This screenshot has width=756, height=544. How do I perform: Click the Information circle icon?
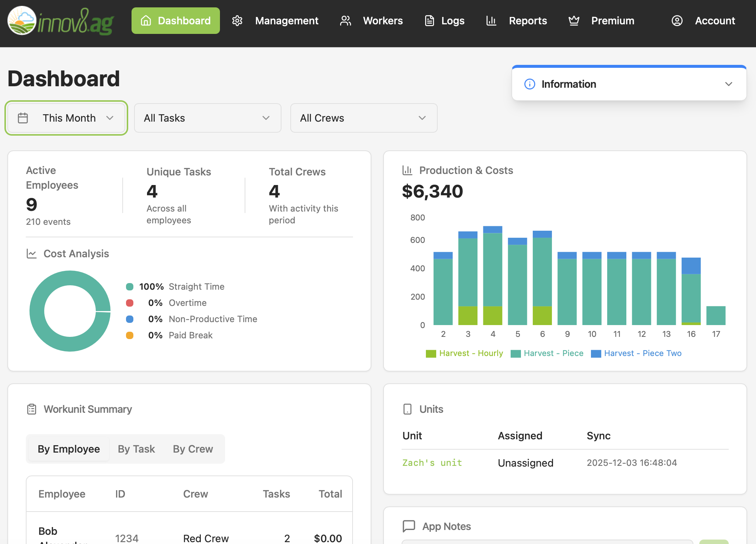point(529,84)
